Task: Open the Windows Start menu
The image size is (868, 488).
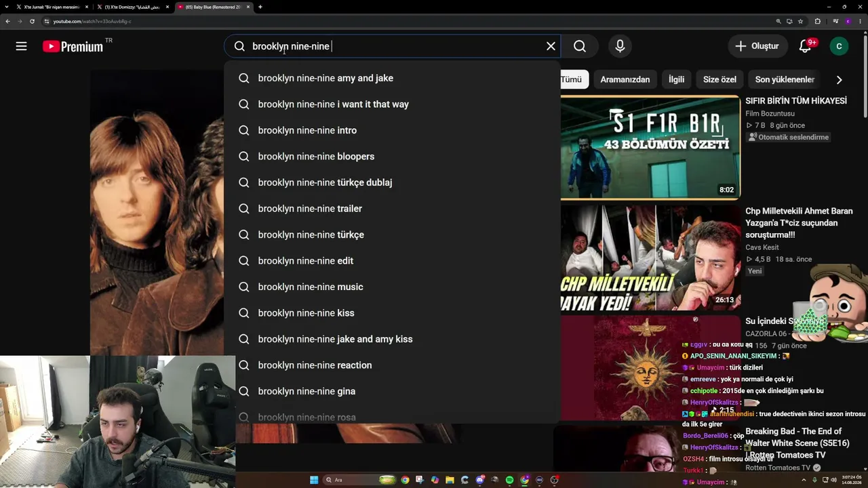Action: point(314,480)
